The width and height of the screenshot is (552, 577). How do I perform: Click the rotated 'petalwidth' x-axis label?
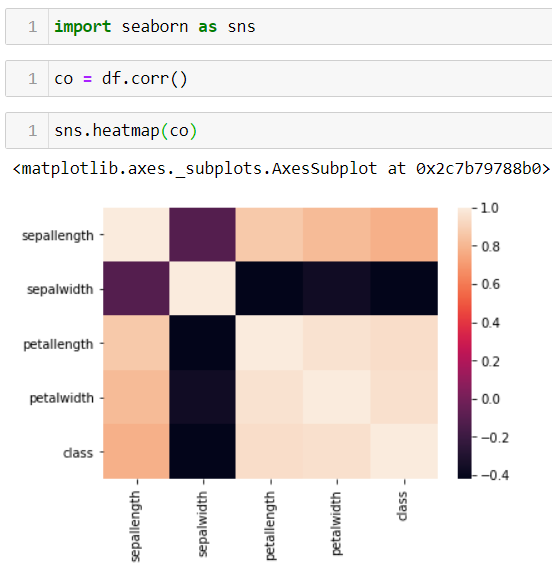point(336,524)
